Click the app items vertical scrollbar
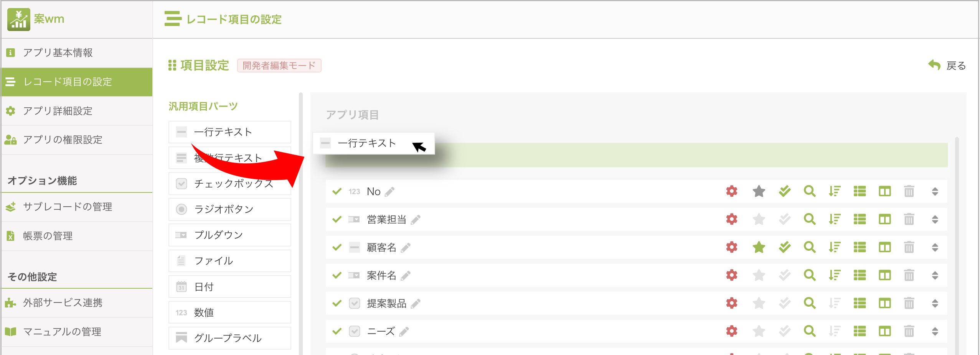 pos(957,245)
